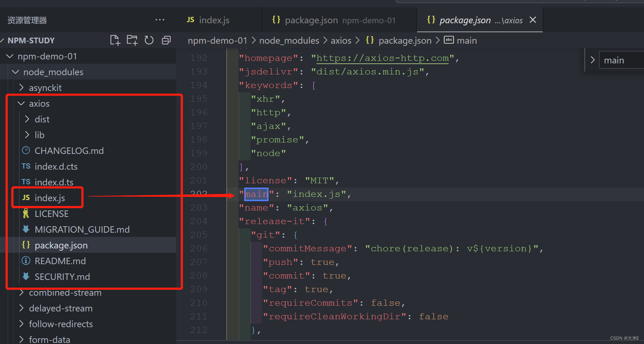644x344 pixels.
Task: Collapse all folders using the collapse icon
Action: (166, 40)
